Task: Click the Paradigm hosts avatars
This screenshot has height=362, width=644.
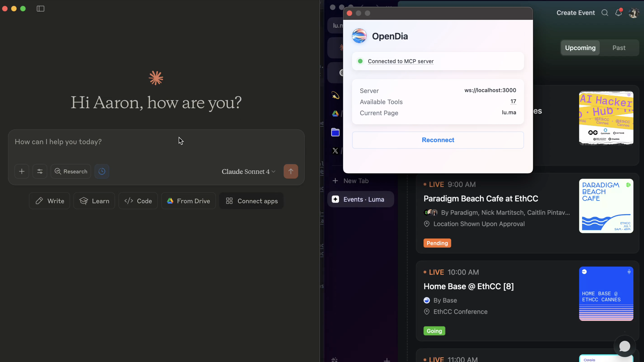Action: pyautogui.click(x=431, y=213)
